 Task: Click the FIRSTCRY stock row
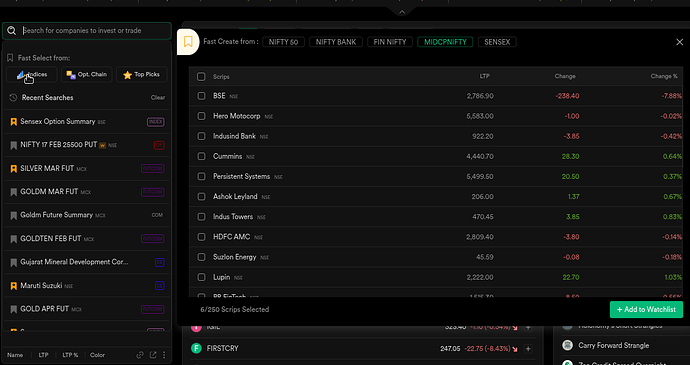[x=363, y=349]
